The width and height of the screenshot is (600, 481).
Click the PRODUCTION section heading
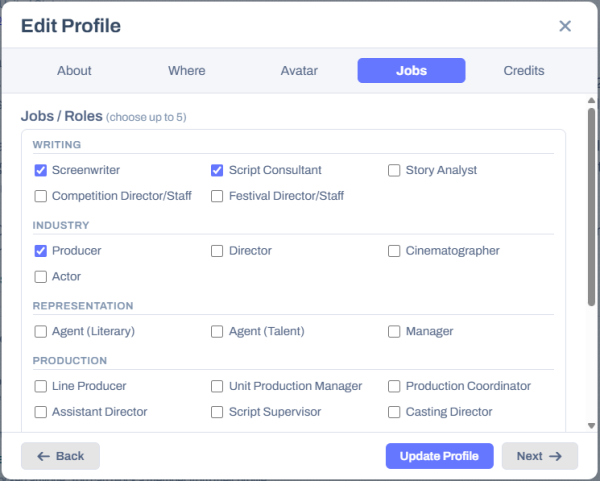(x=70, y=360)
